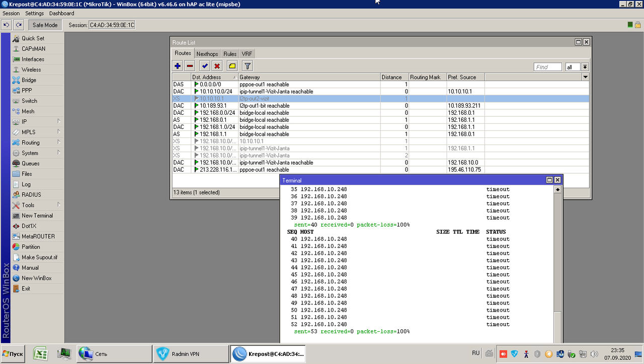Add comment with yellow note button

point(232,66)
